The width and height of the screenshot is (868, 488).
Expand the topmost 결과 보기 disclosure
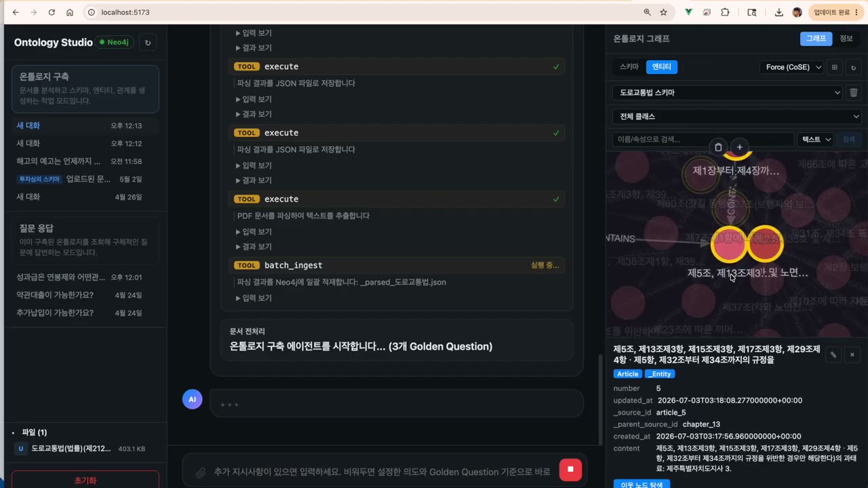[x=254, y=47]
